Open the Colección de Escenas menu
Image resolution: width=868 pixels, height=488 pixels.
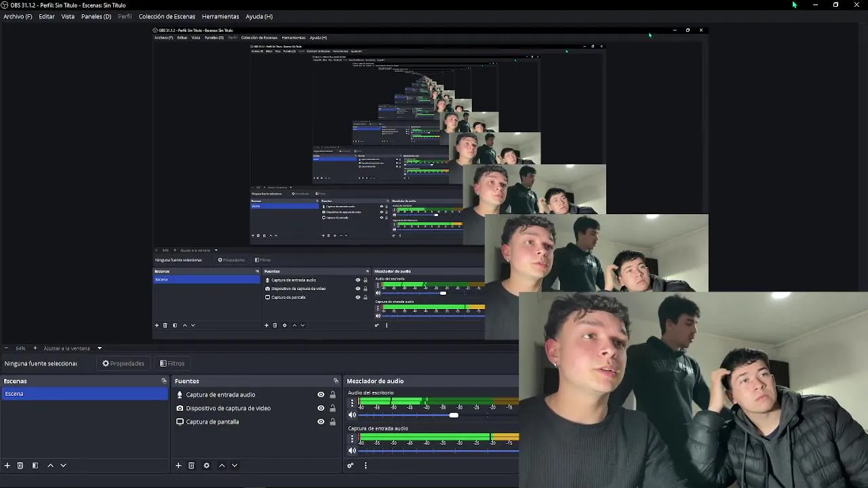point(167,16)
